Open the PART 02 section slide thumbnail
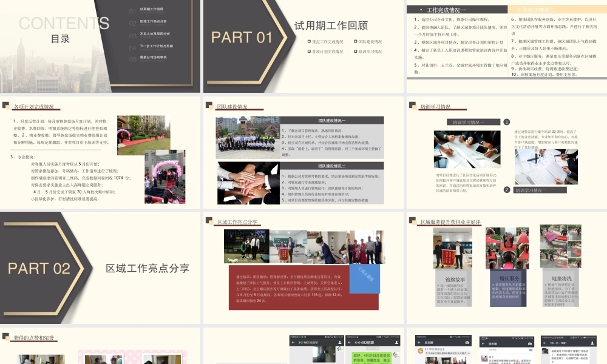 coord(100,268)
